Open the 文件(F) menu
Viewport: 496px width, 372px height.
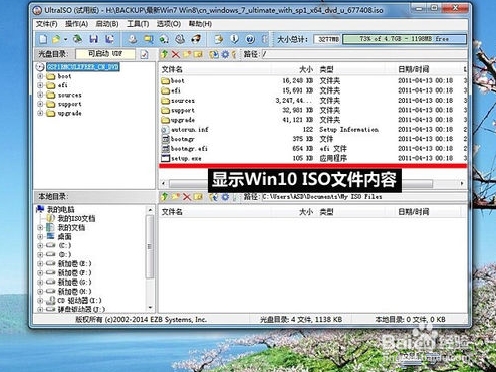[x=47, y=24]
